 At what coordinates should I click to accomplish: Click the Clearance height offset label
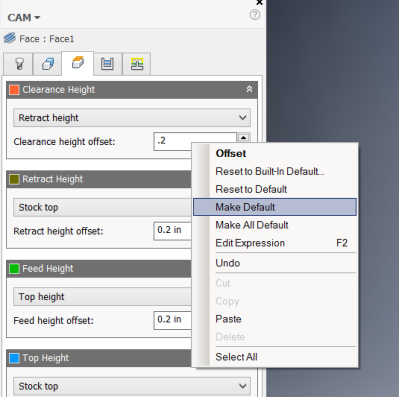(x=64, y=142)
